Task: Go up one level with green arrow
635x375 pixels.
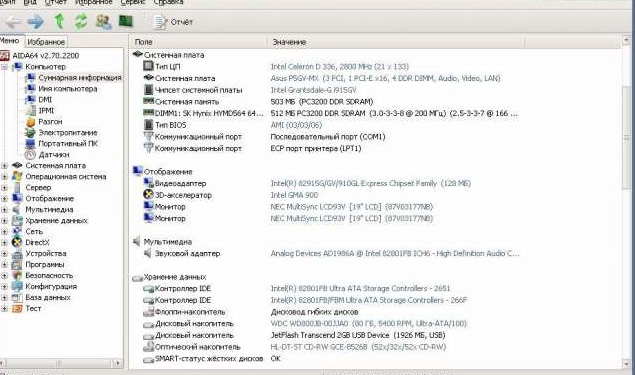Action: (59, 21)
